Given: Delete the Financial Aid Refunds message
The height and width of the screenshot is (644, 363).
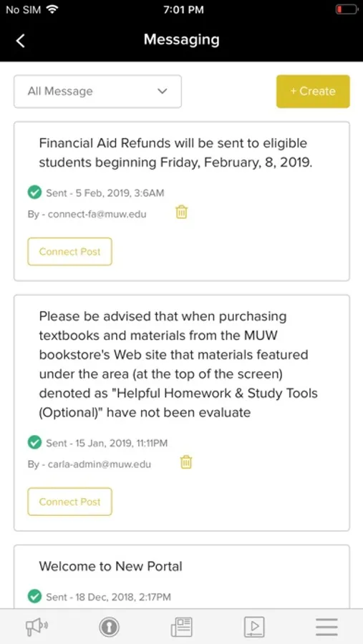Looking at the screenshot, I should [181, 212].
